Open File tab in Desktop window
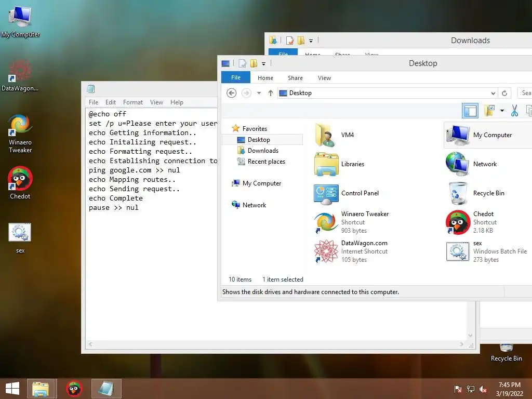 tap(236, 78)
